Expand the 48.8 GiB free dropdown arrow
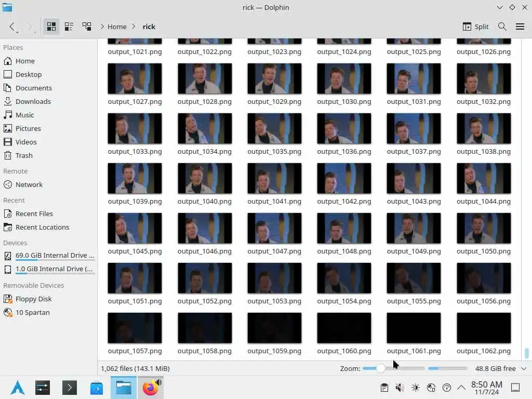This screenshot has width=532, height=399. tap(524, 368)
